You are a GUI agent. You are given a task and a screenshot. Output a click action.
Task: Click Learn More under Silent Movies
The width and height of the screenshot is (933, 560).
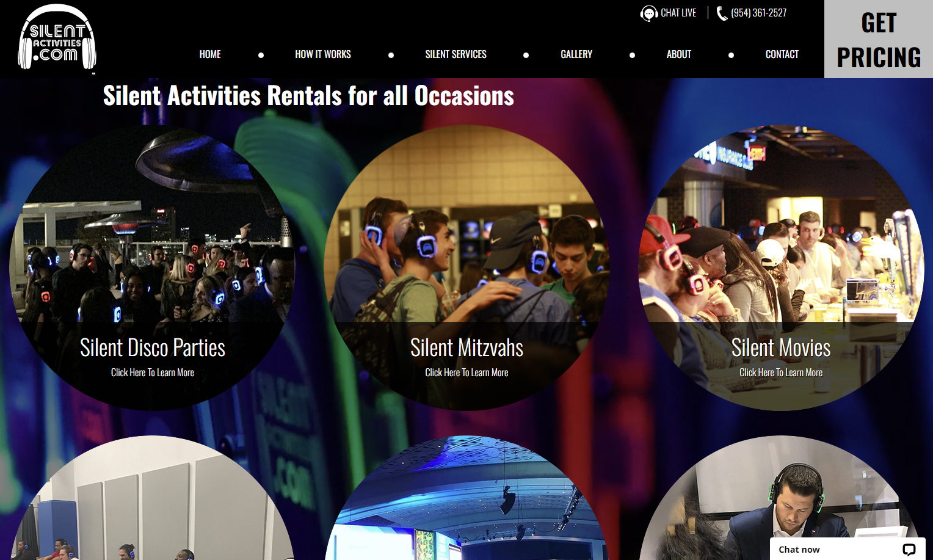[x=781, y=373]
